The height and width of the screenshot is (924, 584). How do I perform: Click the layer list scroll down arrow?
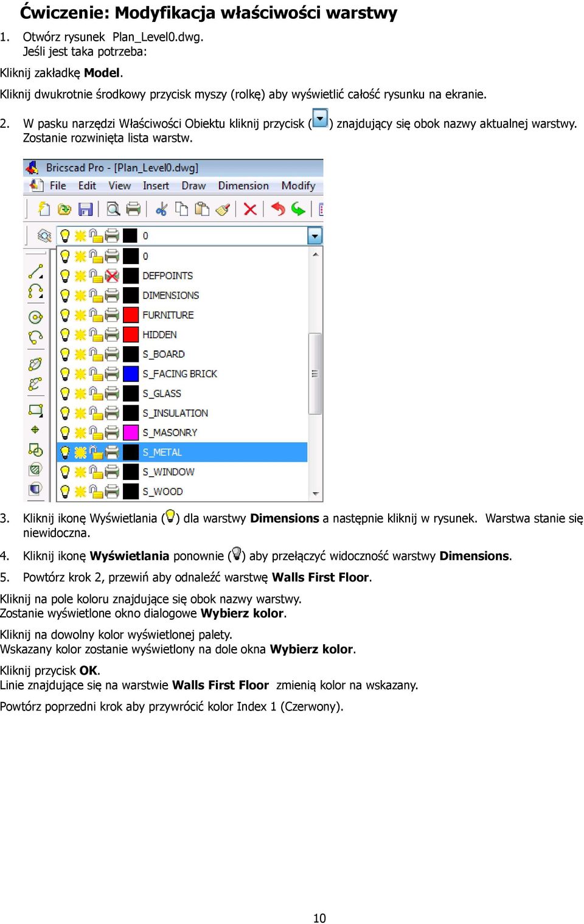(x=315, y=493)
